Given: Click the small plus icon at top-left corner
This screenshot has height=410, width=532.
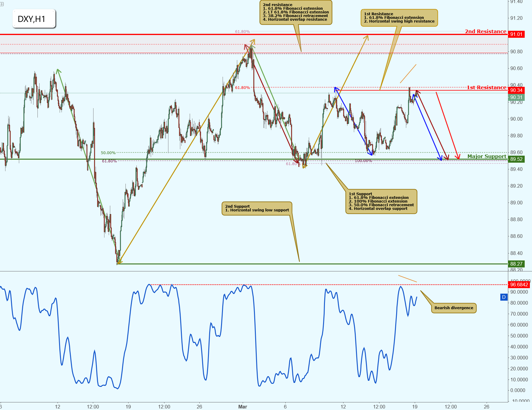Looking at the screenshot, I should 2,4.
